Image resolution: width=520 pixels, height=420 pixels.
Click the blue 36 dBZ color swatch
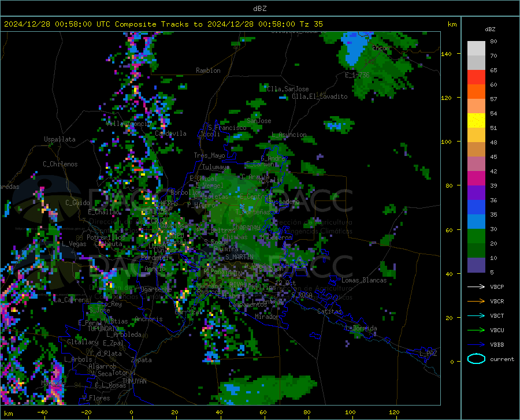tap(476, 207)
